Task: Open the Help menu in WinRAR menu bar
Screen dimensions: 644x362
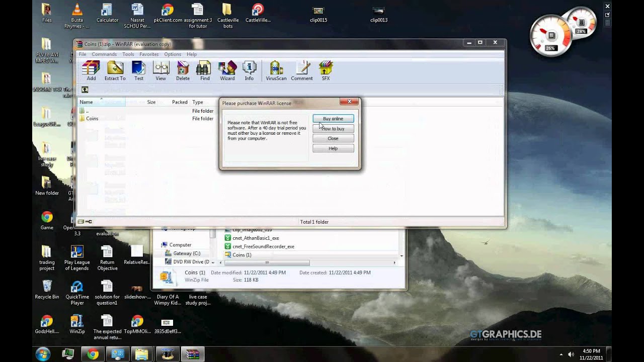Action: tap(192, 54)
